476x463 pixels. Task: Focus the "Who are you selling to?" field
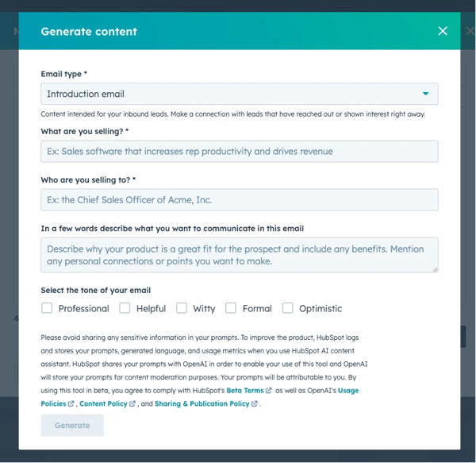(x=239, y=199)
